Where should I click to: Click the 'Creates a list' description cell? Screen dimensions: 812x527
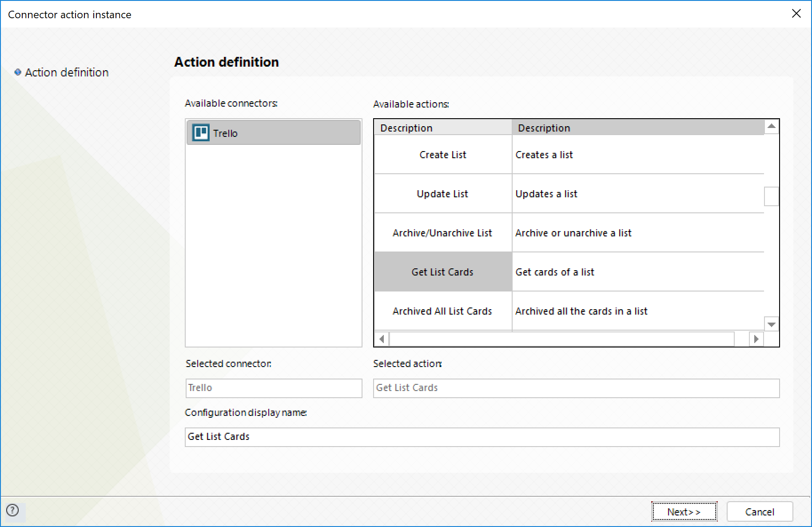(x=638, y=155)
